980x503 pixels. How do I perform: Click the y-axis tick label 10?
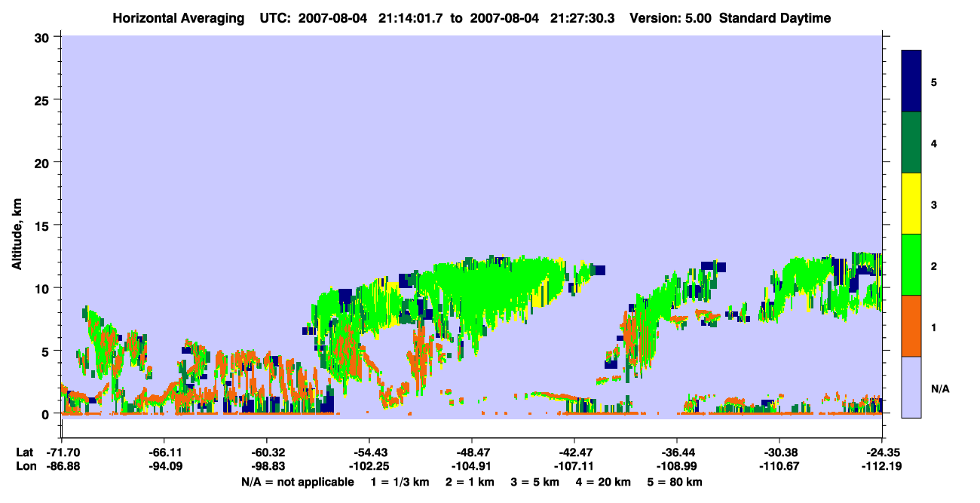point(44,288)
